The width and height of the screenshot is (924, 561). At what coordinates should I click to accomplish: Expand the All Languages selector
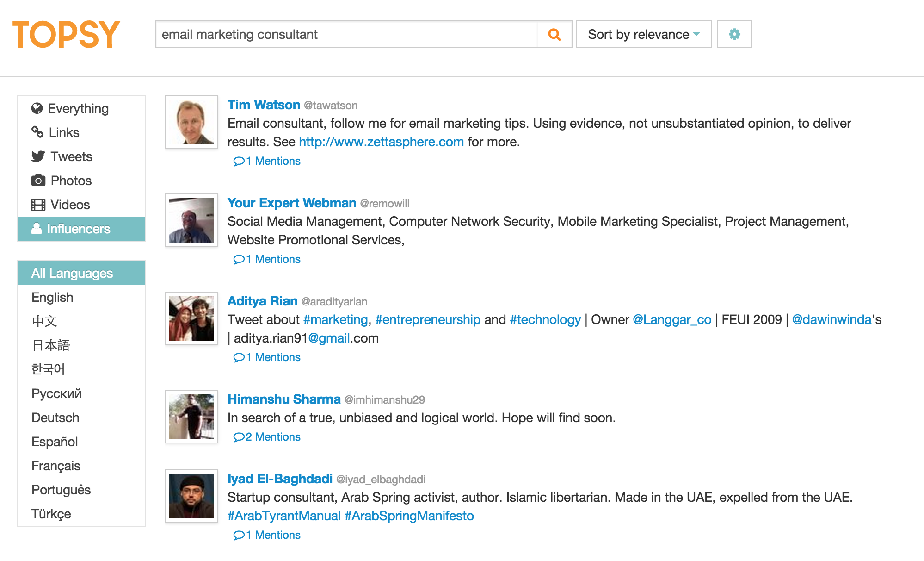[x=71, y=273]
